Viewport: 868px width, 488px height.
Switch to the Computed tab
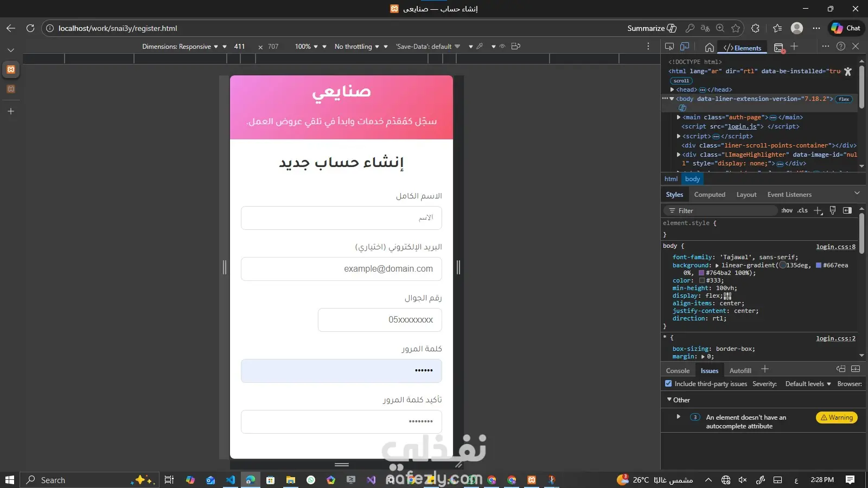pyautogui.click(x=710, y=195)
